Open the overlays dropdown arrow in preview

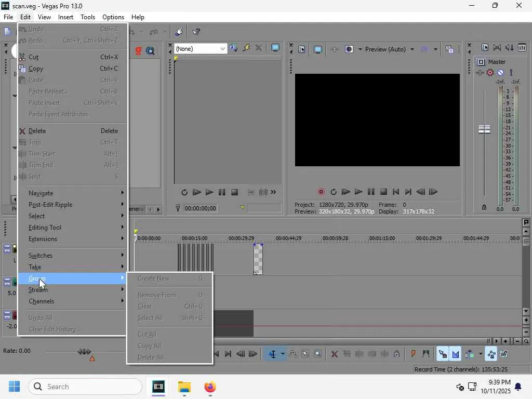(x=435, y=49)
